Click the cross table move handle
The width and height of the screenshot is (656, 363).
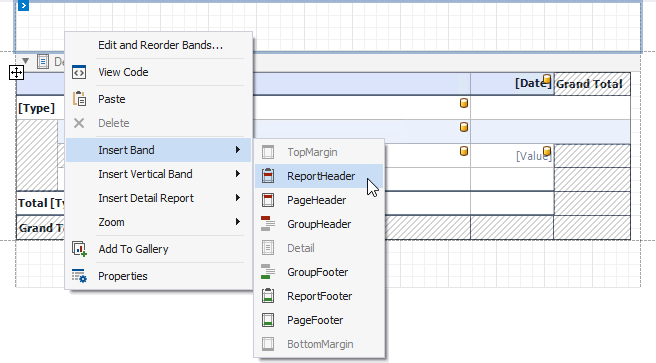pos(16,73)
